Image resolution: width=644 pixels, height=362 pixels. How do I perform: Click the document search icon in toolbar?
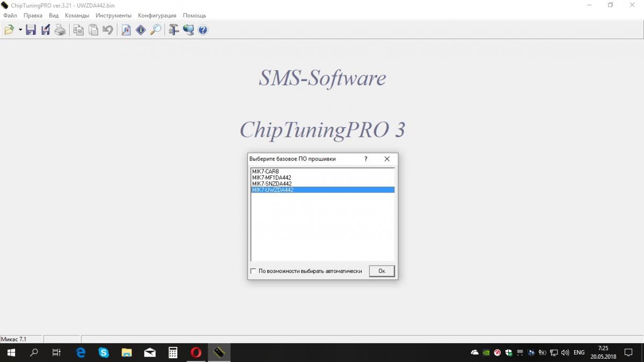[x=126, y=30]
